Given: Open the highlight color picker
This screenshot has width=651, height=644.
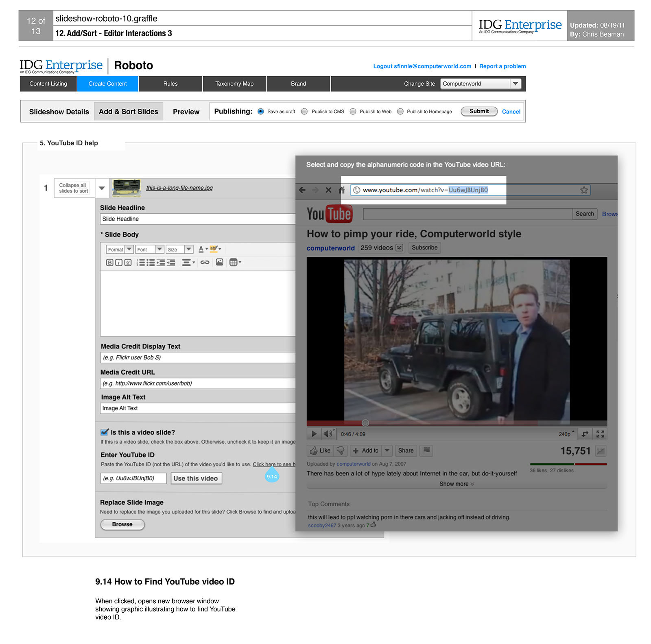Looking at the screenshot, I should (215, 249).
